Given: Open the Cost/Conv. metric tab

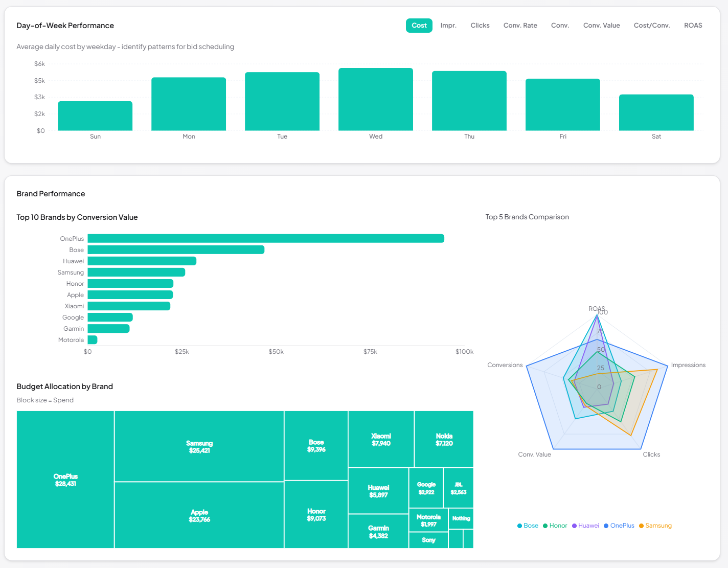Looking at the screenshot, I should (651, 25).
